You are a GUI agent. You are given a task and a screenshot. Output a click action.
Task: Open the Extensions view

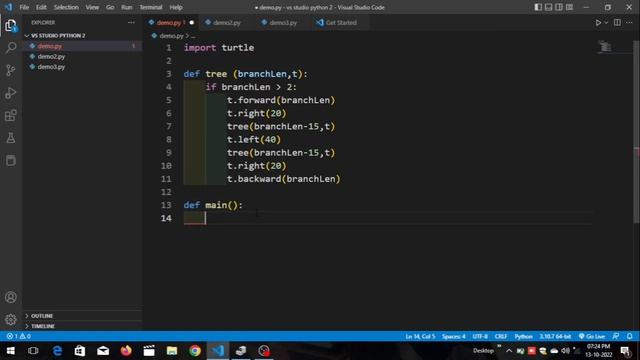11,116
